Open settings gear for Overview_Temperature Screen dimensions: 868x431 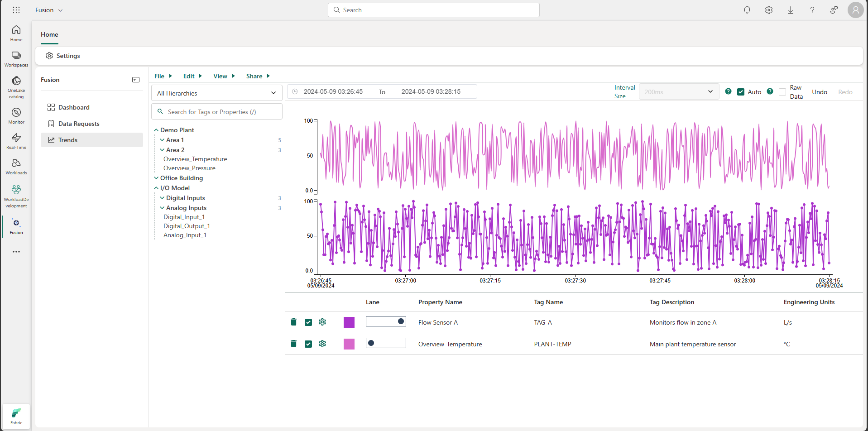322,344
